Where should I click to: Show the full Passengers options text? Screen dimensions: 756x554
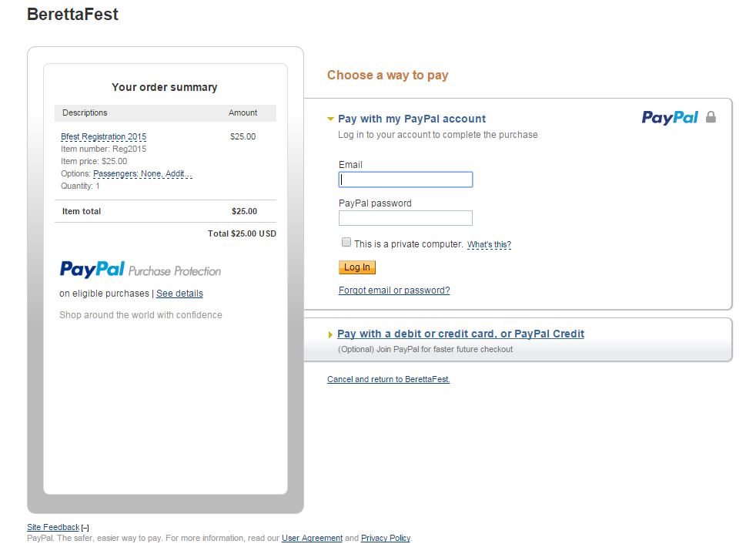(x=142, y=173)
